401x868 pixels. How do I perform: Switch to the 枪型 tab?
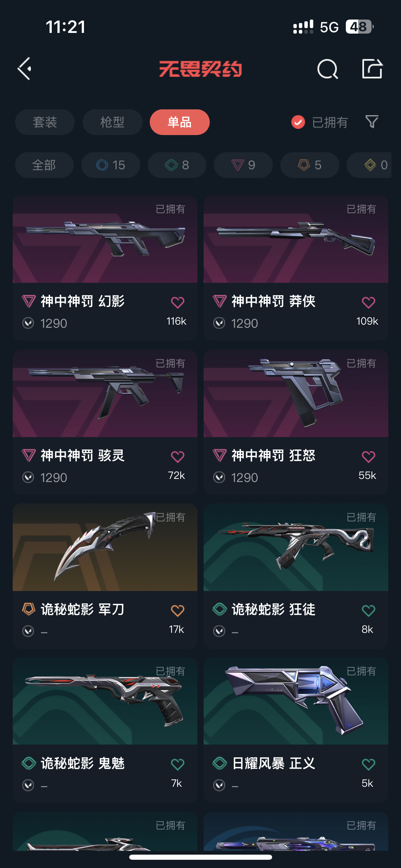tap(112, 122)
